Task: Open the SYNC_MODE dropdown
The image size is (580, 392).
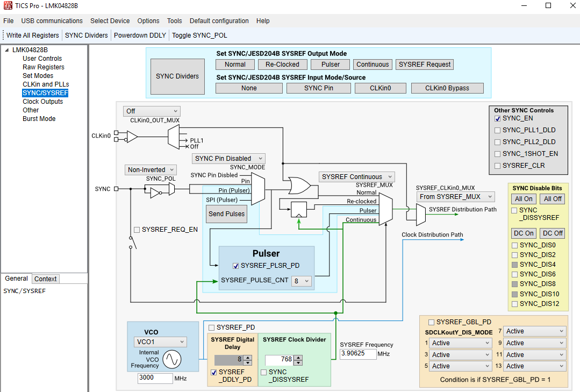Action: (x=228, y=159)
